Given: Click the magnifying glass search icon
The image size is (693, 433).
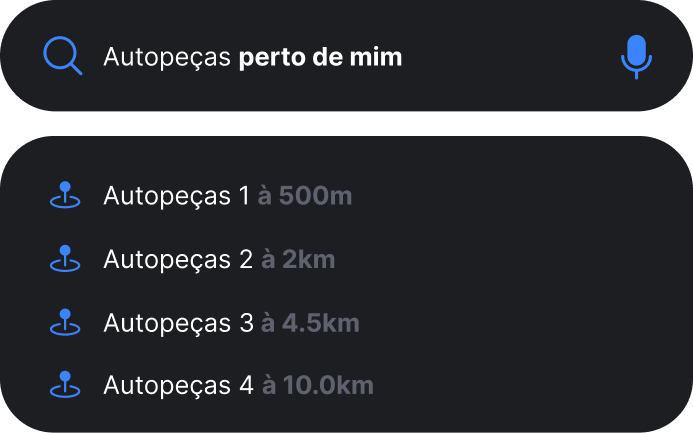Looking at the screenshot, I should 63,56.
